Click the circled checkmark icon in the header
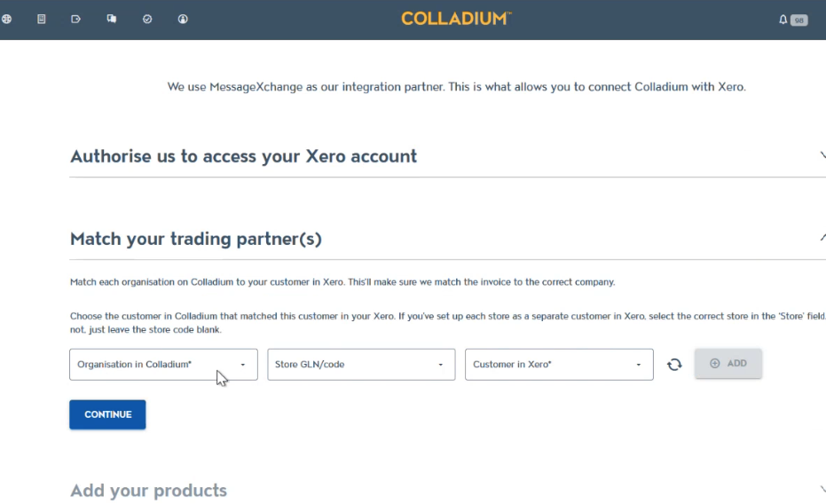Screen dimensions: 826x504 (147, 19)
